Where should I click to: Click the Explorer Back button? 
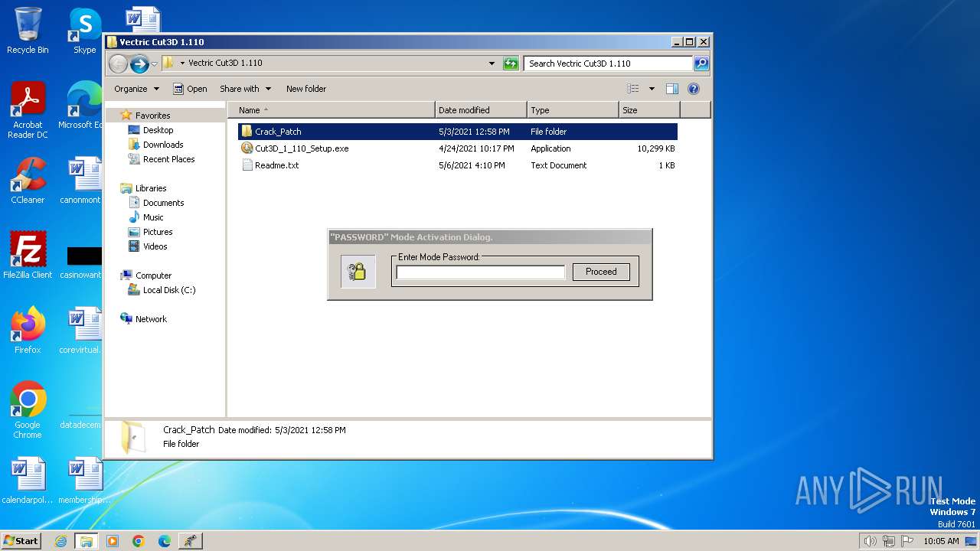118,64
